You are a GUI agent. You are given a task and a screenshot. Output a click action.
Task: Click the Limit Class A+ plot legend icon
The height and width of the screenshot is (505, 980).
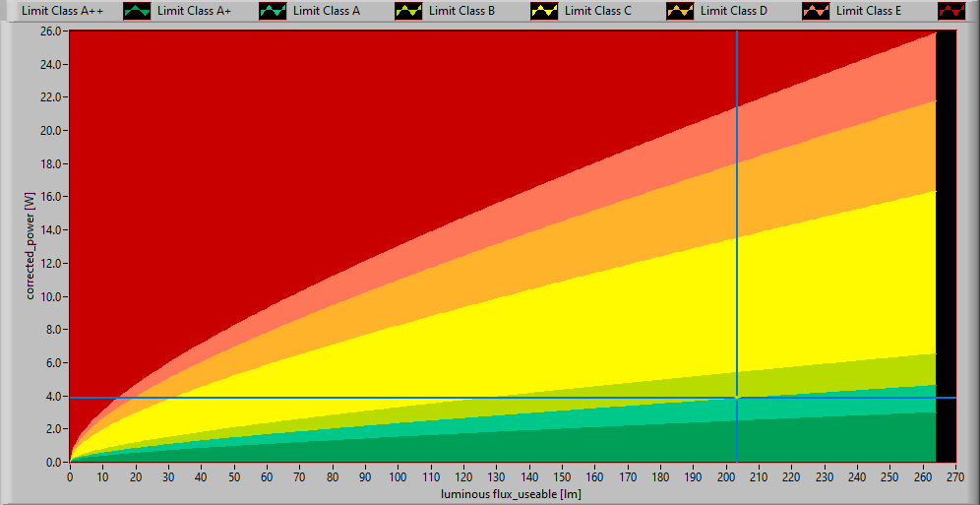(275, 12)
